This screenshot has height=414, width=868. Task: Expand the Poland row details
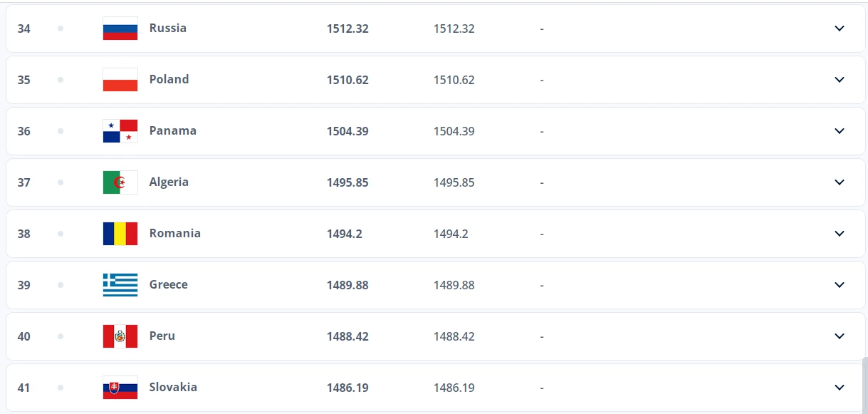840,80
